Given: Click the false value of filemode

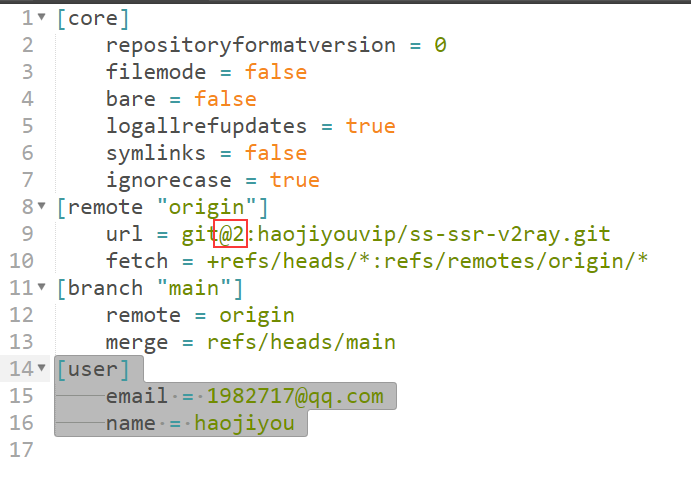Looking at the screenshot, I should (x=276, y=72).
